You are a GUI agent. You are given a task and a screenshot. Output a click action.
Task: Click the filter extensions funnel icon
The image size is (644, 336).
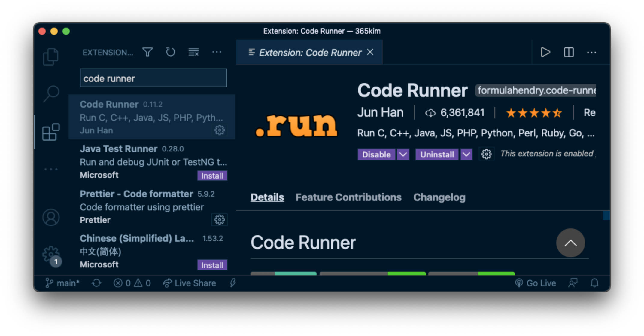click(x=147, y=52)
